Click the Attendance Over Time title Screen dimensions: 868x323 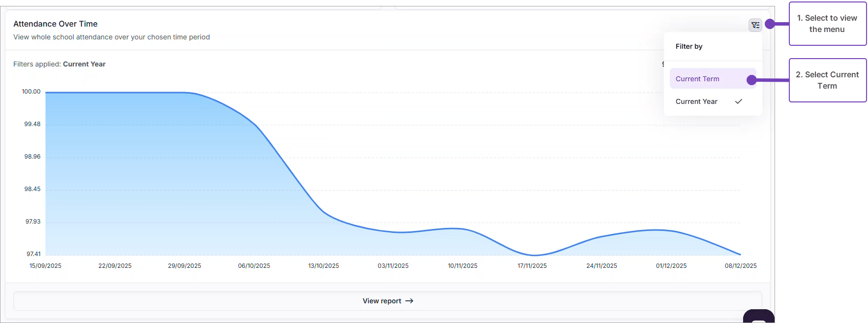tap(56, 24)
